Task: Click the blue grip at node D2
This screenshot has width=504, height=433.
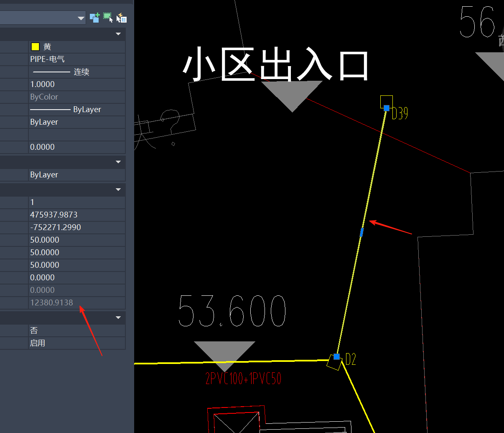Action: pyautogui.click(x=336, y=356)
